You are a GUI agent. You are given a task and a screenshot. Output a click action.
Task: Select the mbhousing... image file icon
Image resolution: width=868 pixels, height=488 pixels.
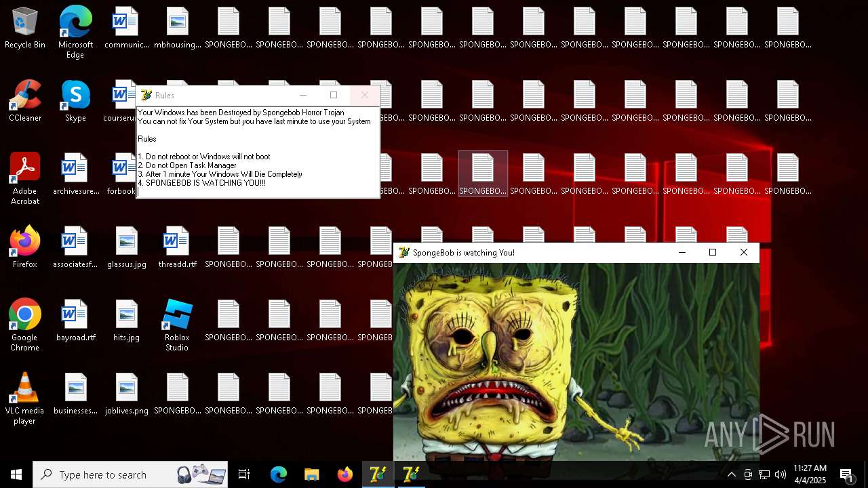tap(178, 28)
